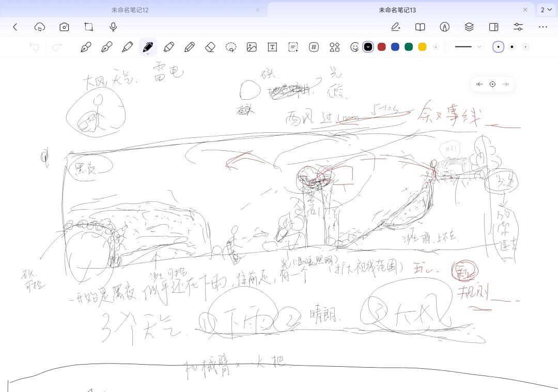Open the three-dot more options menu

point(542,27)
